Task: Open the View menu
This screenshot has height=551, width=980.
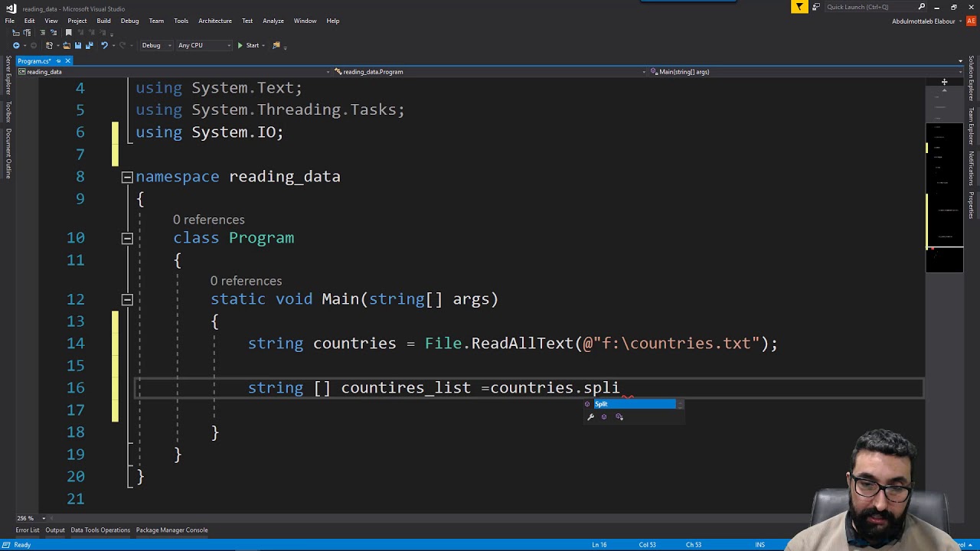Action: click(x=51, y=21)
